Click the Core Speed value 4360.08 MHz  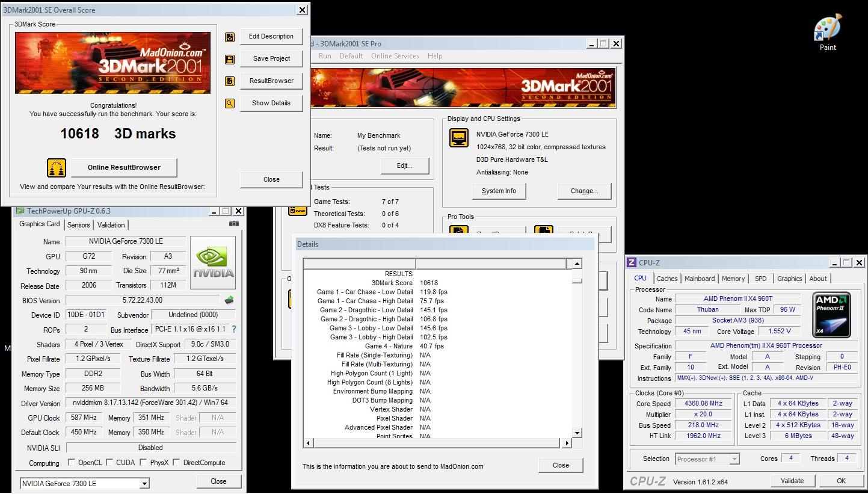pyautogui.click(x=704, y=404)
